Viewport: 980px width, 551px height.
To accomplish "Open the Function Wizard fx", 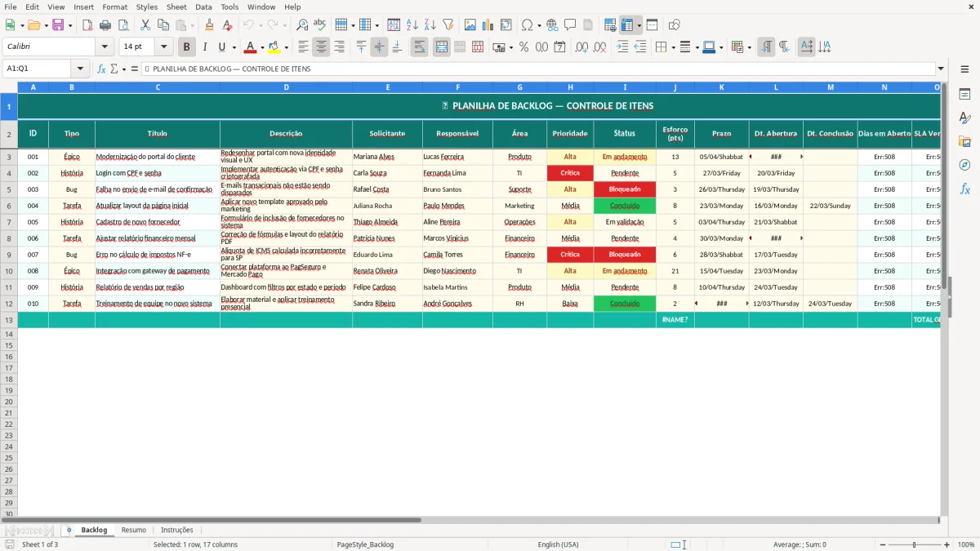I will (101, 69).
